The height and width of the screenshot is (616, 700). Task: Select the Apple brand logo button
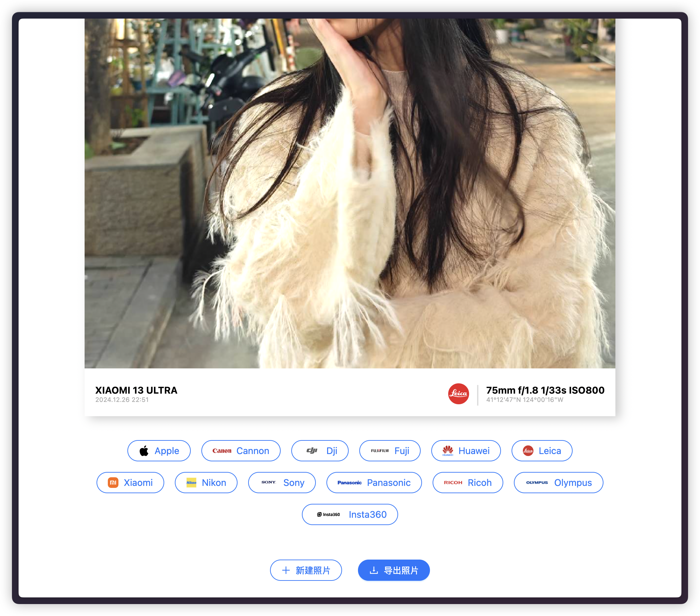pos(159,450)
